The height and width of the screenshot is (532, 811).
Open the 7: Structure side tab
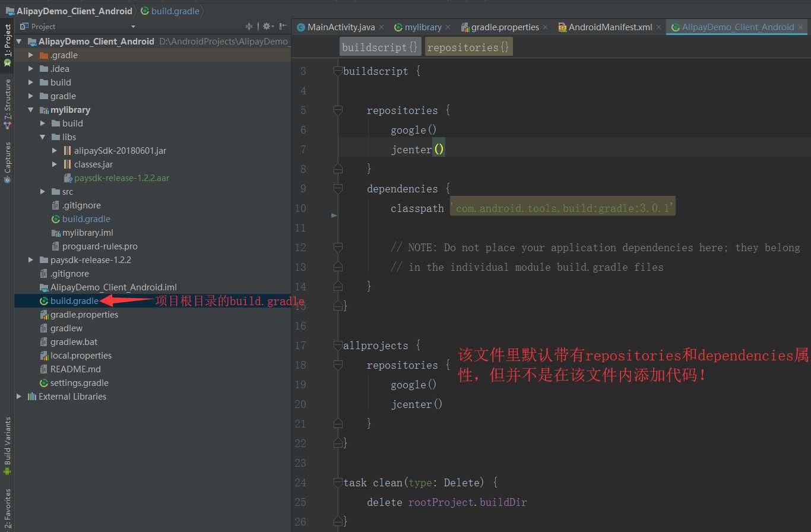(7, 104)
